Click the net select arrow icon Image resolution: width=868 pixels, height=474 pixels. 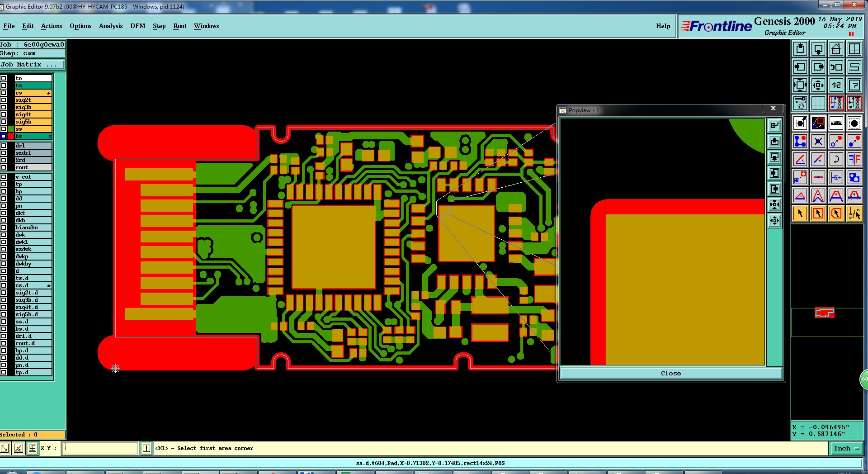[x=854, y=213]
